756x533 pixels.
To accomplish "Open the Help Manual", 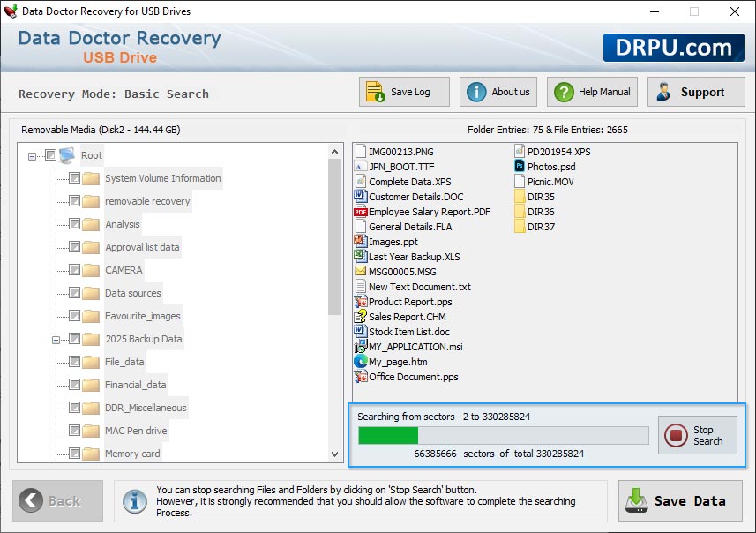I will 592,92.
